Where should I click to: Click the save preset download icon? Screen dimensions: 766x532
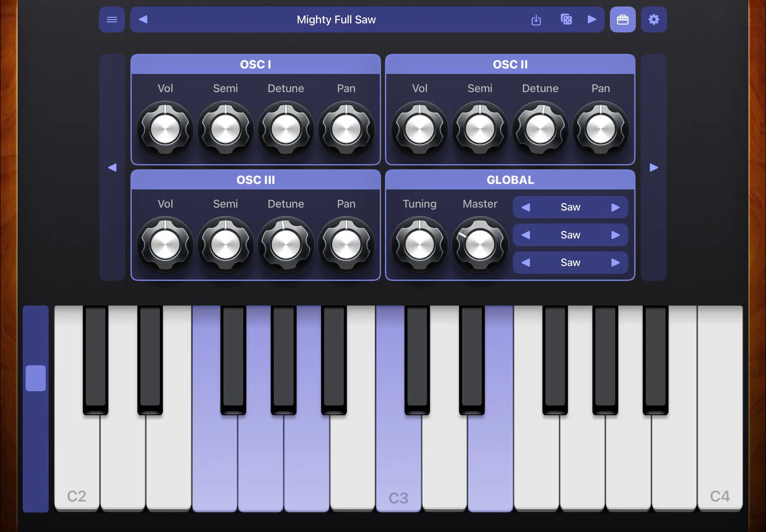[x=536, y=20]
